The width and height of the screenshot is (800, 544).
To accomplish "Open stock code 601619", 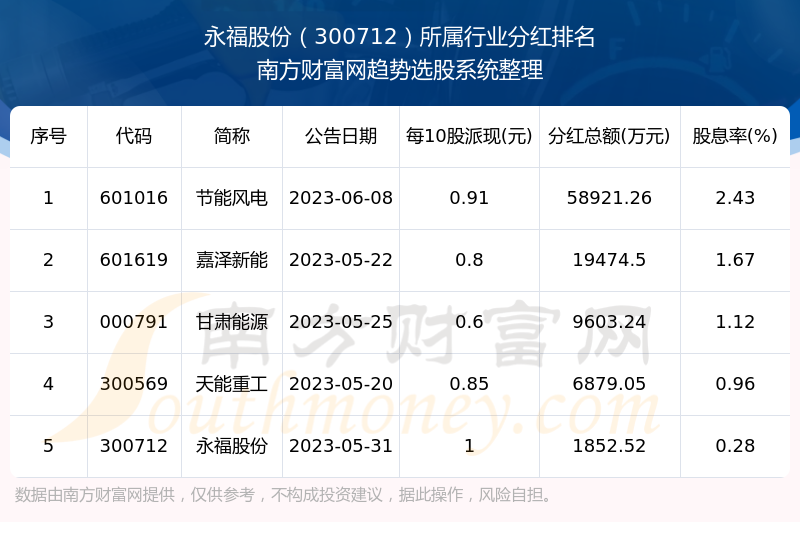I will click(x=134, y=260).
